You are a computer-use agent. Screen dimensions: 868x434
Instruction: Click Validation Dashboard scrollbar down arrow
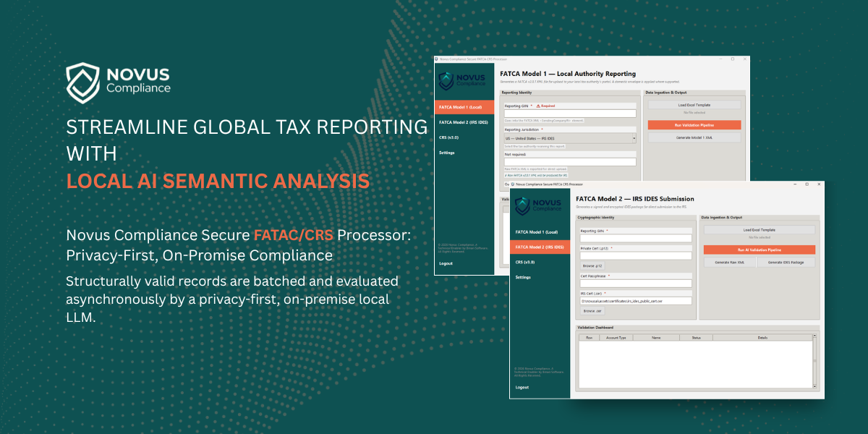tap(814, 386)
